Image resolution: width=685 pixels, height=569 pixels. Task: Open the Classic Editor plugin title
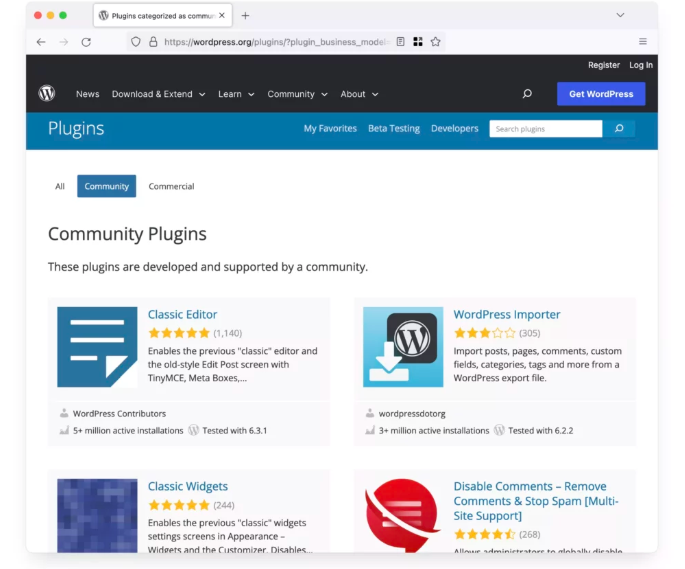(182, 314)
